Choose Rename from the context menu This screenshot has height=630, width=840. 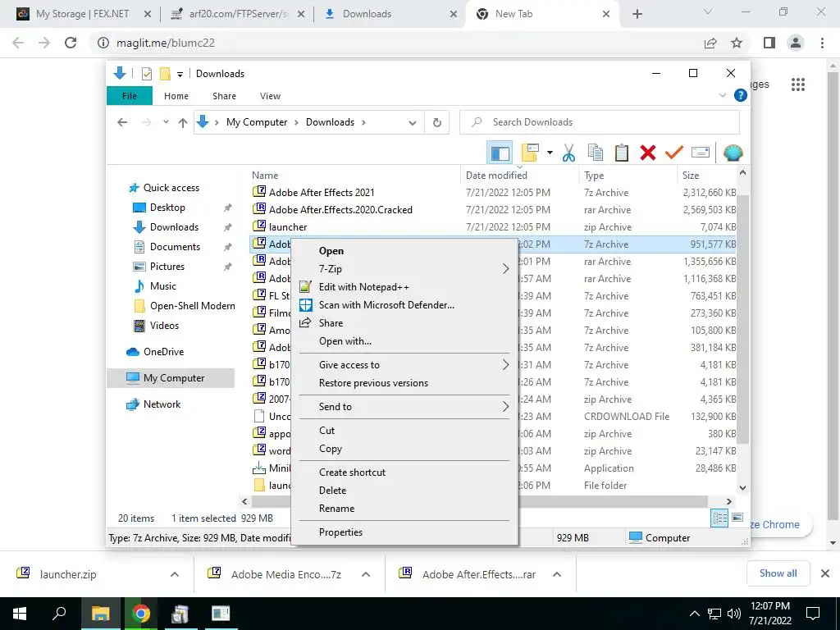[x=405, y=509]
